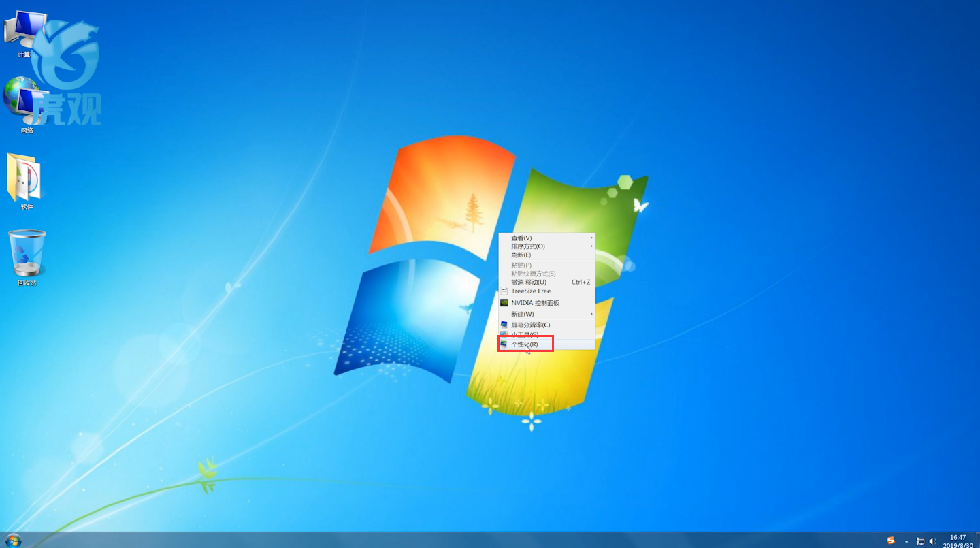Open TreeSize Free from the context menu
980x548 pixels.
coord(547,291)
